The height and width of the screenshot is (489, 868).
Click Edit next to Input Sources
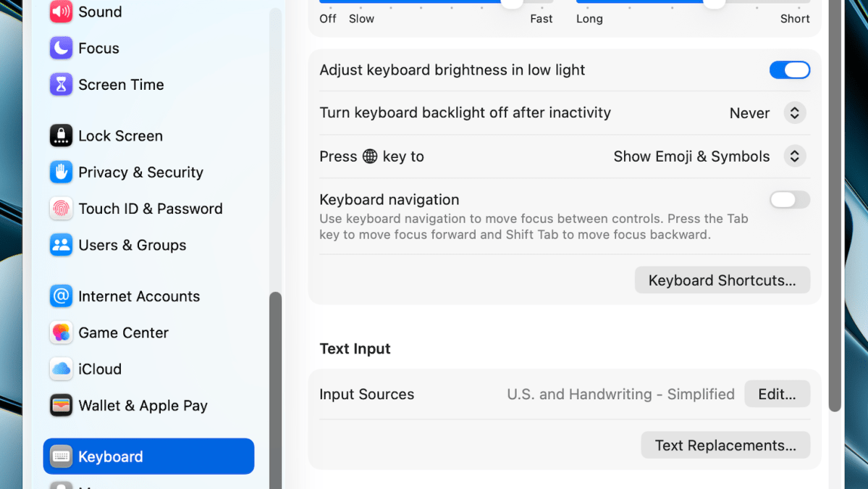tap(778, 394)
